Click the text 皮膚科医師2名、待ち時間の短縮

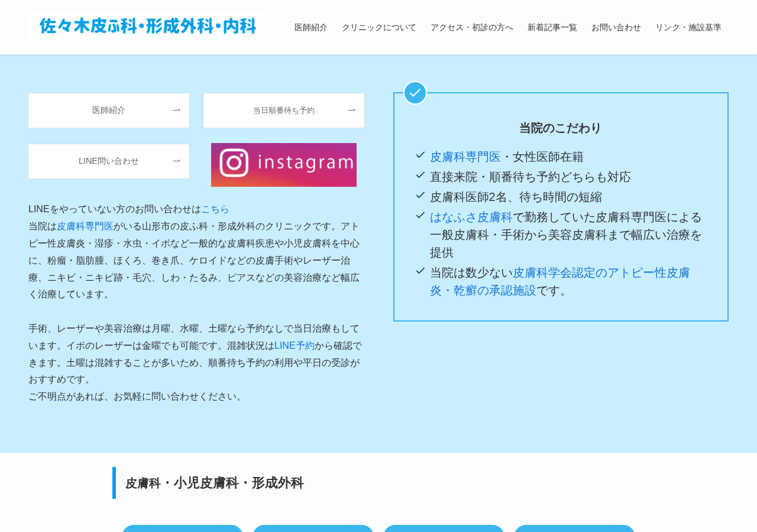516,197
